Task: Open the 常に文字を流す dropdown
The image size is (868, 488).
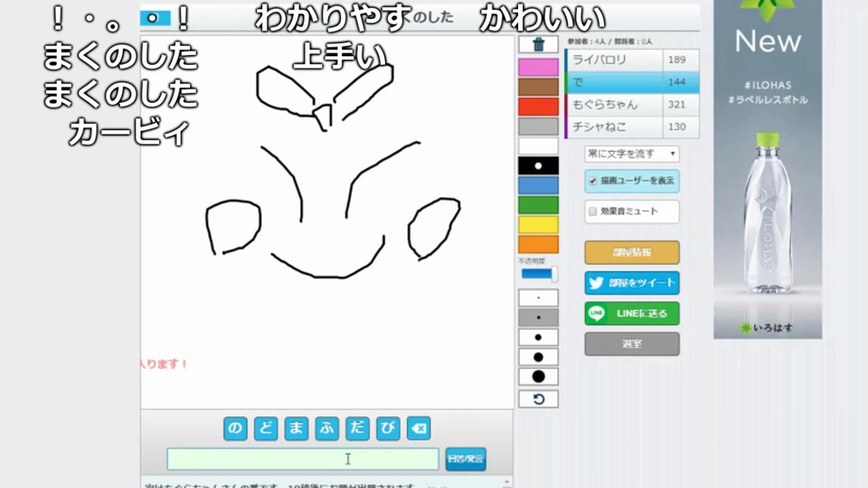Action: pyautogui.click(x=632, y=154)
